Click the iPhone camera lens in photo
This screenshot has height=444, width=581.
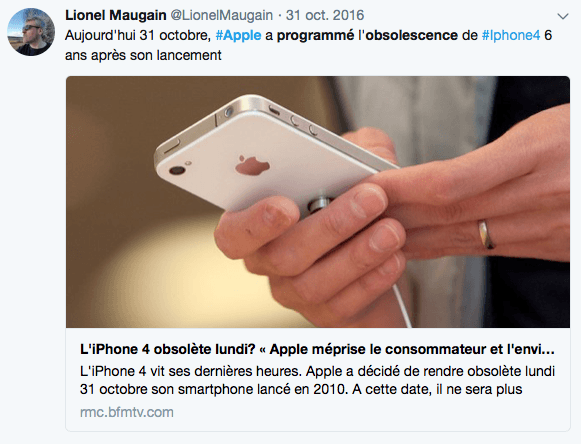point(177,170)
